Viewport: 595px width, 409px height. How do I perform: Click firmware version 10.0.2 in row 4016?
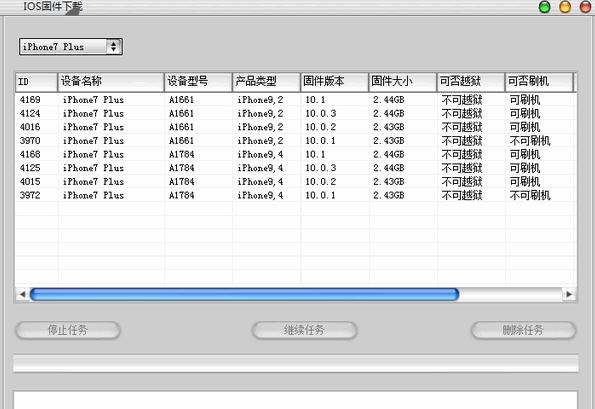pos(321,127)
